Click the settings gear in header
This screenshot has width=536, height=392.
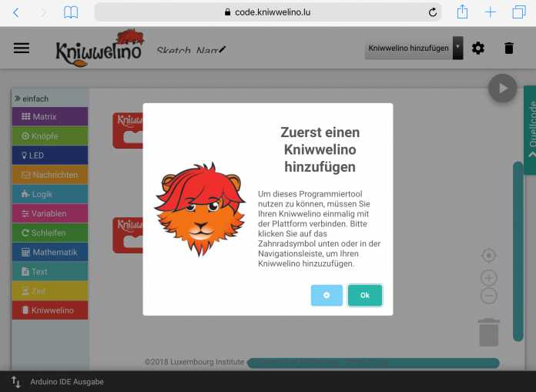tap(478, 48)
